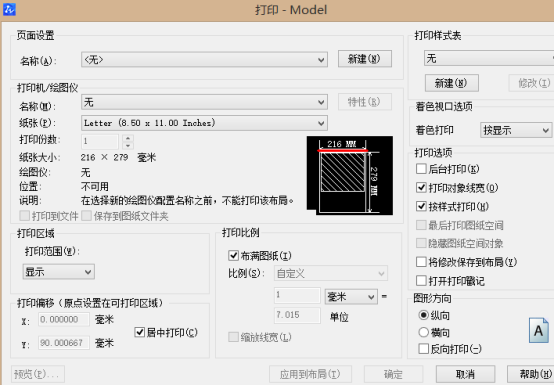Open page setup 名称 dropdown

point(204,60)
